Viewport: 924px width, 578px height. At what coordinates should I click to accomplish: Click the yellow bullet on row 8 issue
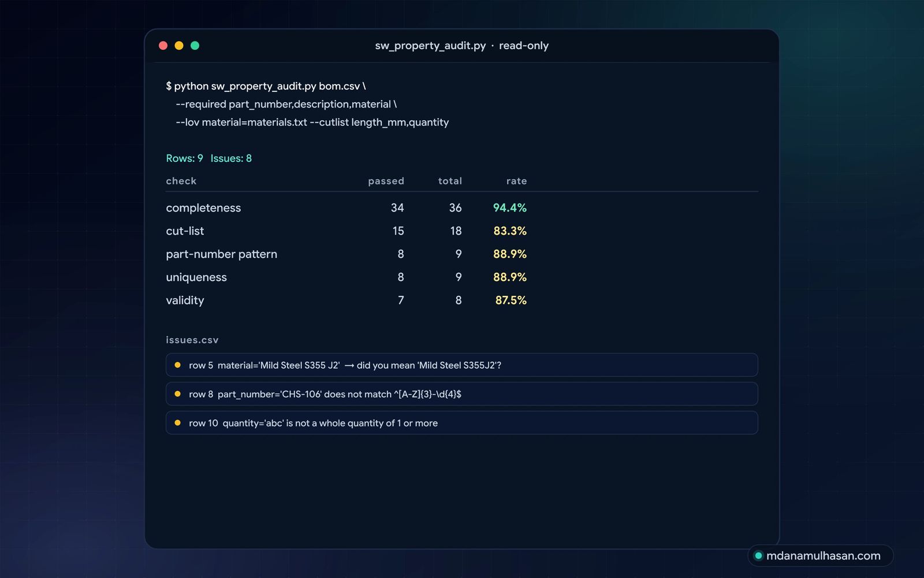point(177,394)
